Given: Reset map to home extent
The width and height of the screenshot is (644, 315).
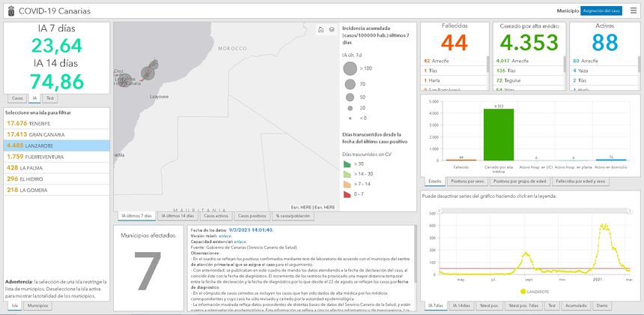Looking at the screenshot, I should 321,30.
